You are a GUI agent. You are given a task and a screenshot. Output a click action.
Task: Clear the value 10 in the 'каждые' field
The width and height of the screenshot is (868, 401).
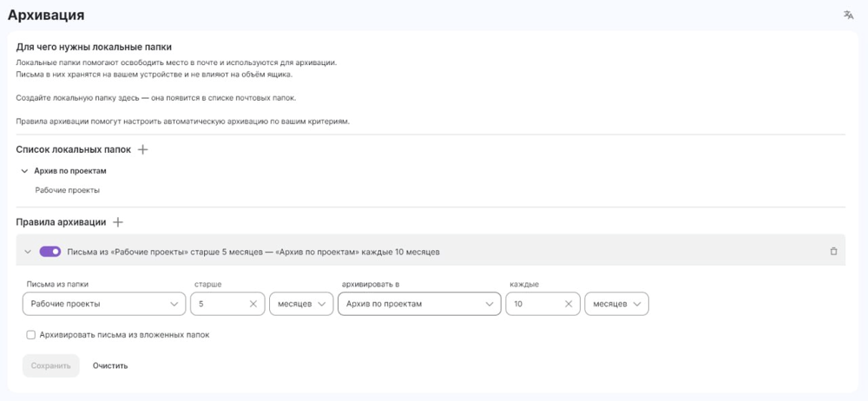(568, 304)
